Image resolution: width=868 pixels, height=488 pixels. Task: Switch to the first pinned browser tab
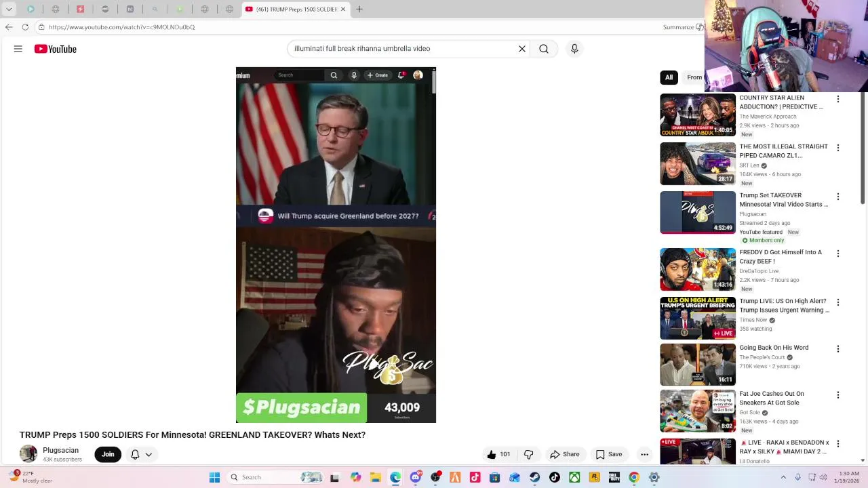[x=31, y=9]
